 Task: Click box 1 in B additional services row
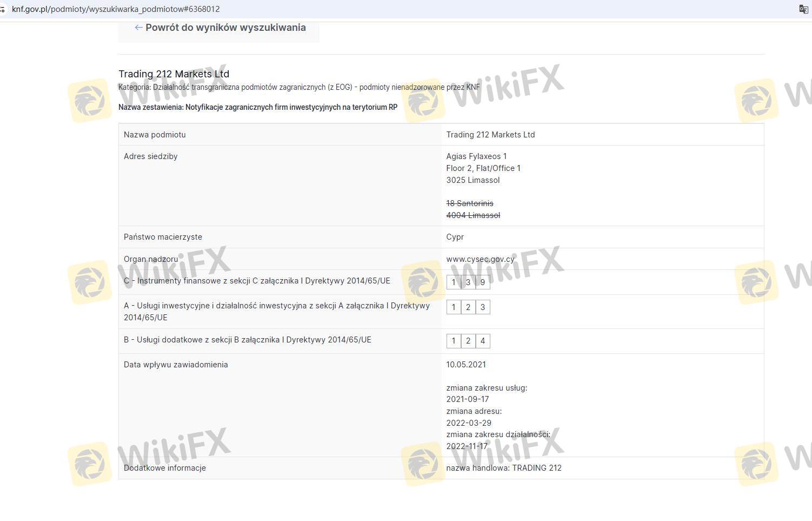[454, 341]
